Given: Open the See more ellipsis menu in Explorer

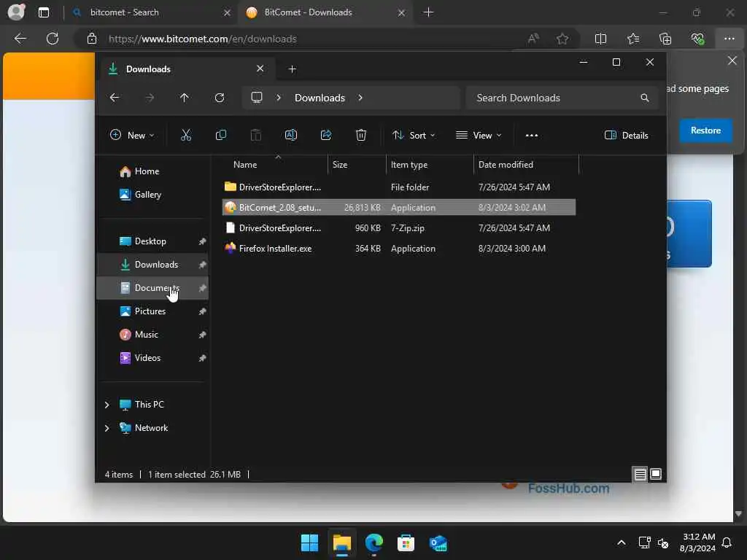Looking at the screenshot, I should click(x=532, y=135).
